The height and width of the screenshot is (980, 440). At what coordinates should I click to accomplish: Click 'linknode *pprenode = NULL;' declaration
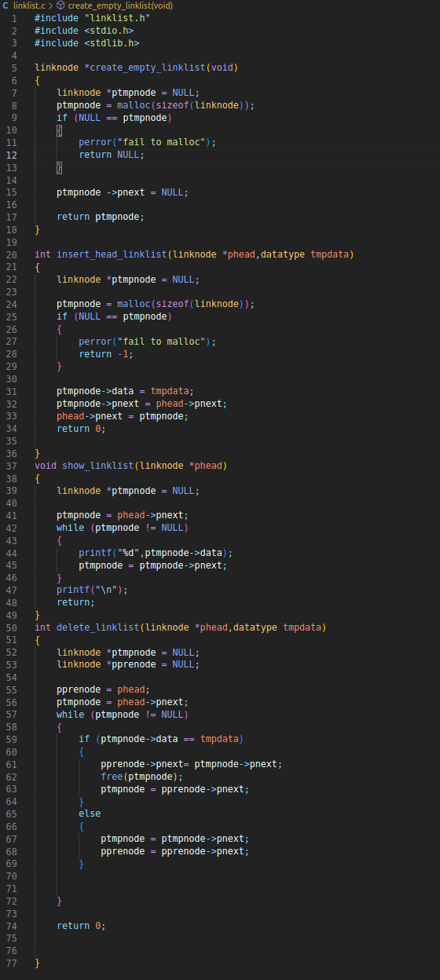click(128, 666)
